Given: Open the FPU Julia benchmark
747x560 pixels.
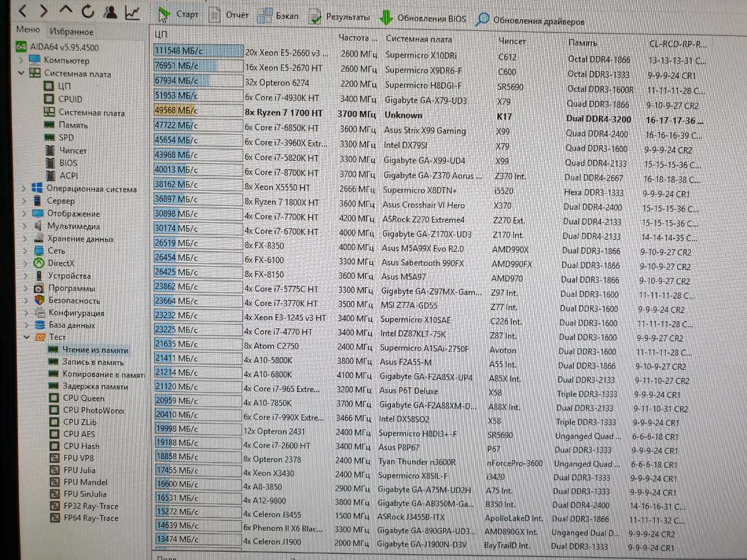Looking at the screenshot, I should pyautogui.click(x=73, y=470).
